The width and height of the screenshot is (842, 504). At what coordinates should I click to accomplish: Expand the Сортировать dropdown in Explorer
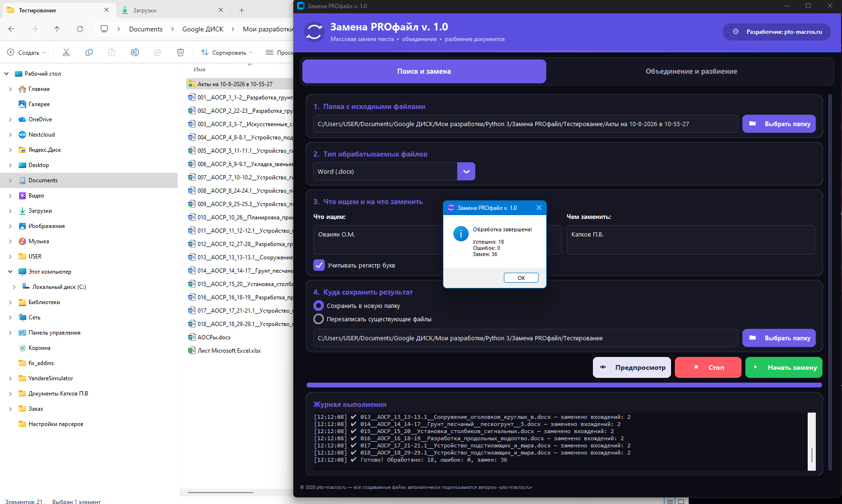[227, 52]
